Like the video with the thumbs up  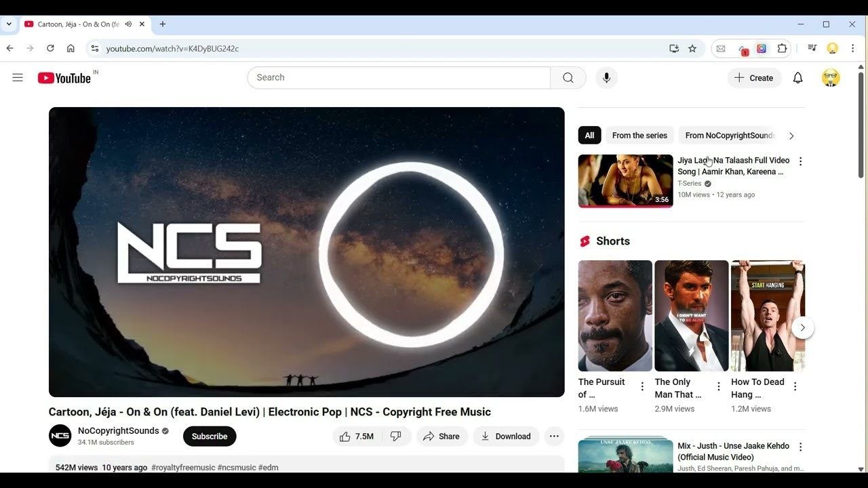coord(346,436)
